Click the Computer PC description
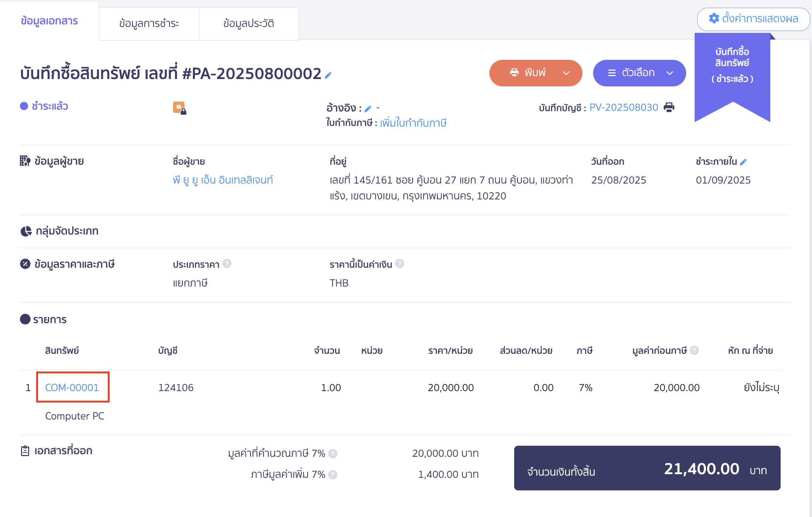812x517 pixels. tap(75, 416)
